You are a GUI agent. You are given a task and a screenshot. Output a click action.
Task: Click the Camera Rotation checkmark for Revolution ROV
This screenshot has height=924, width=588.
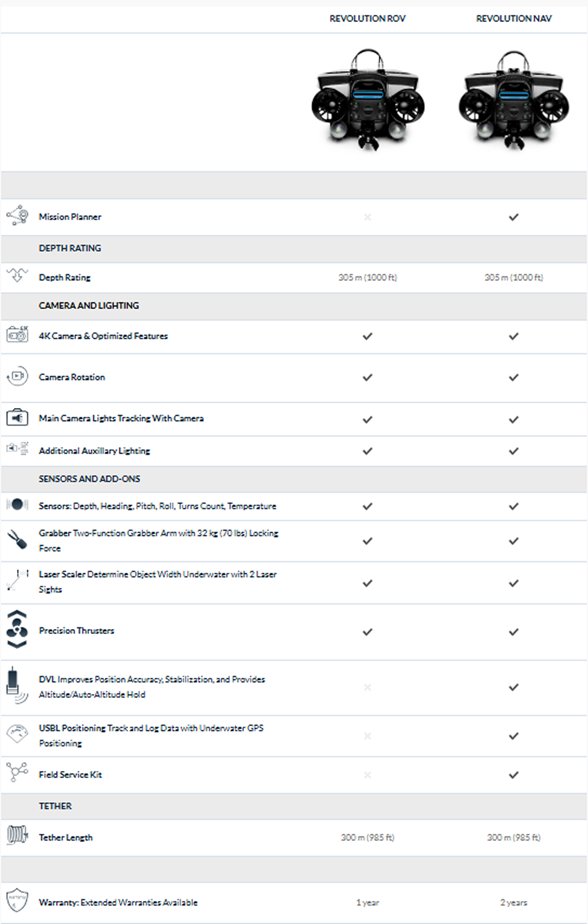(x=367, y=378)
